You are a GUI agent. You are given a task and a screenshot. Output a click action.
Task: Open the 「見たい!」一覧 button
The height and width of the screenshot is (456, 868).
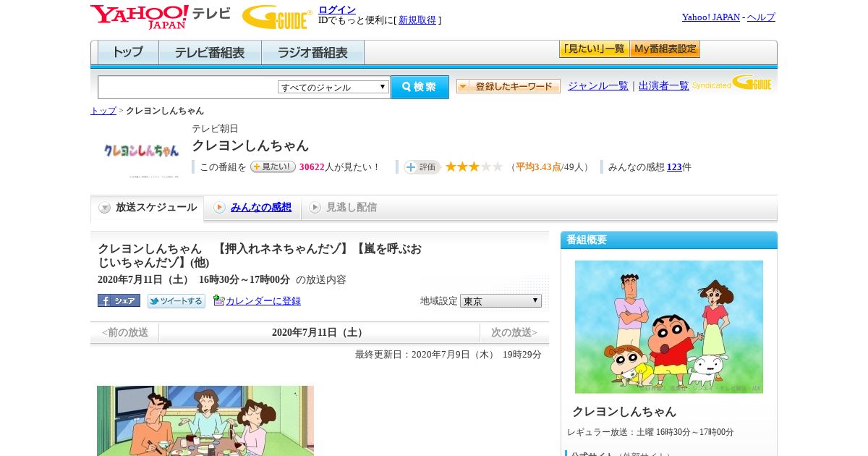[594, 49]
